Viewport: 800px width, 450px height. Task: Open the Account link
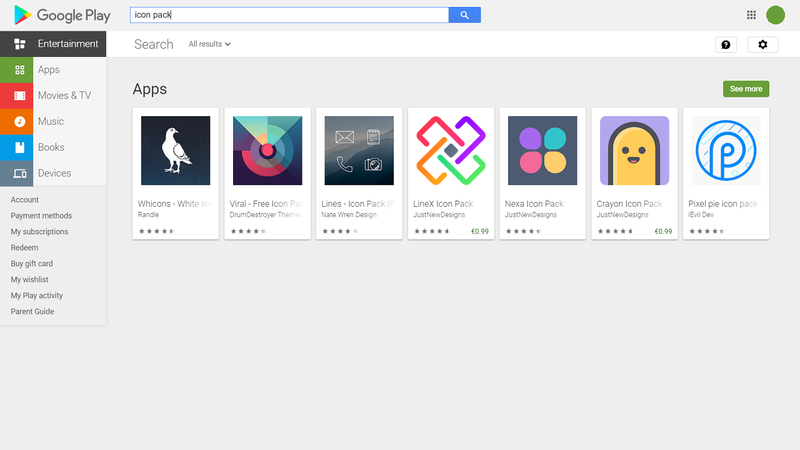click(24, 199)
